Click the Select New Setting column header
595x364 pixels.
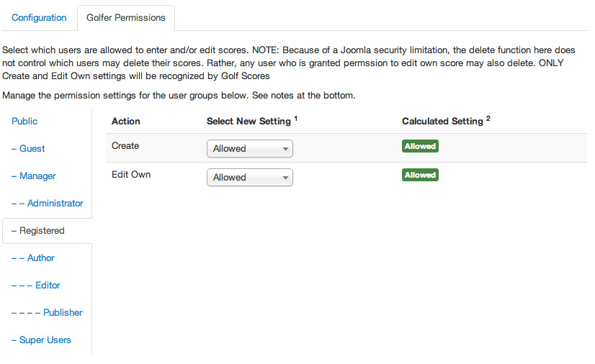252,121
